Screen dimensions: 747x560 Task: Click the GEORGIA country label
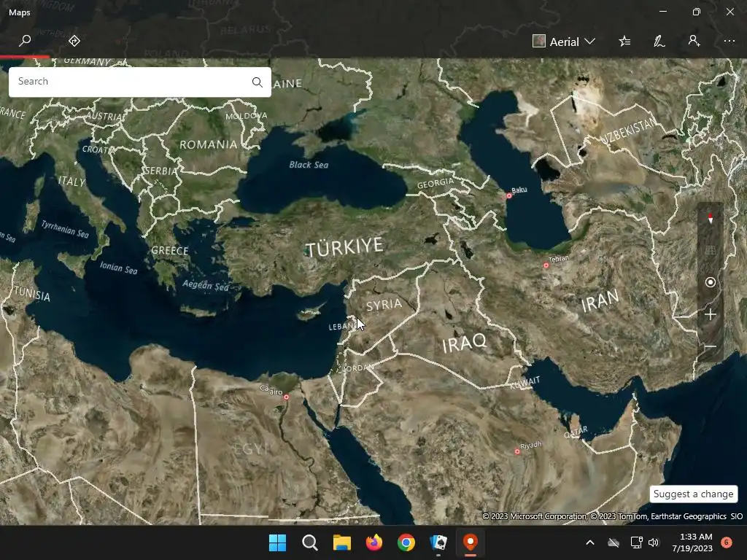[436, 183]
